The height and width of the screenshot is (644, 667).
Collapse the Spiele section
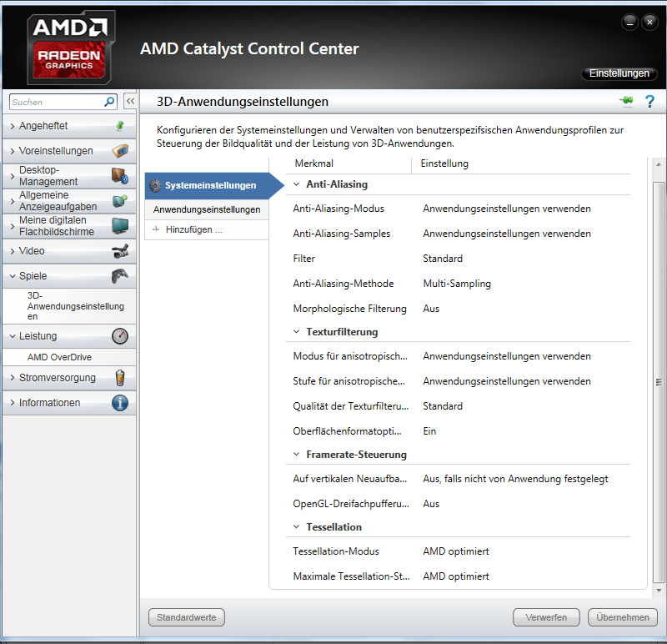click(13, 276)
